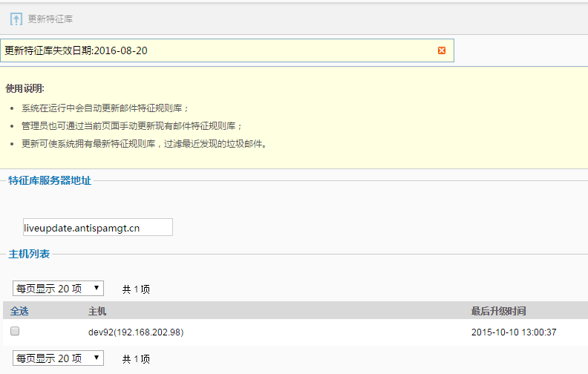Open the top 每页显示 20 项 dropdown

coord(58,289)
